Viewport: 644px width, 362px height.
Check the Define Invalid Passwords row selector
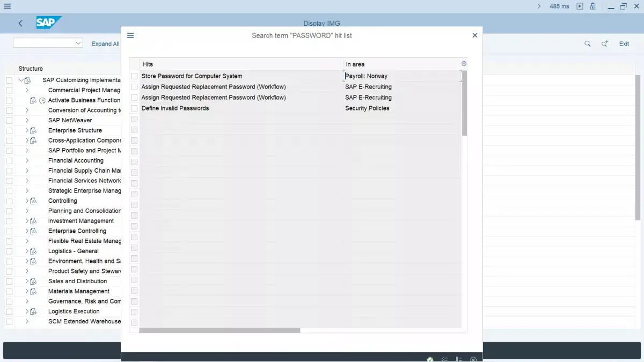pyautogui.click(x=134, y=108)
